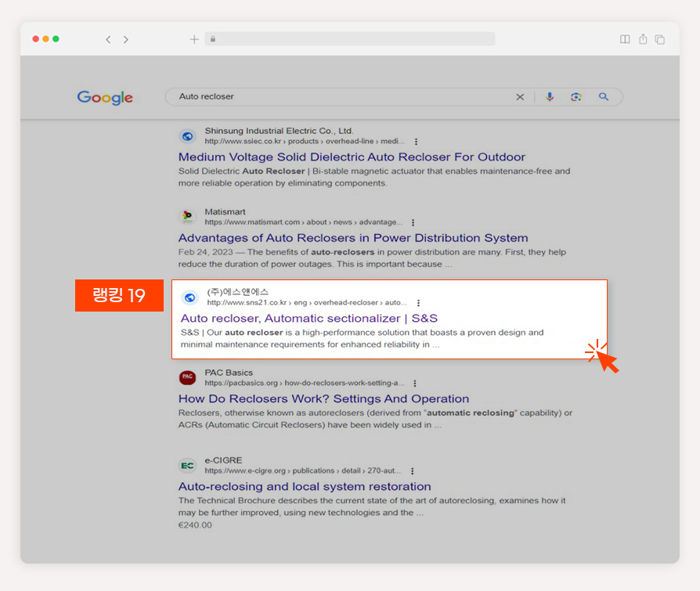The image size is (700, 591).
Task: Click the 'Shinsung Industrial Electric Co., Ltd.' site name
Action: [279, 131]
